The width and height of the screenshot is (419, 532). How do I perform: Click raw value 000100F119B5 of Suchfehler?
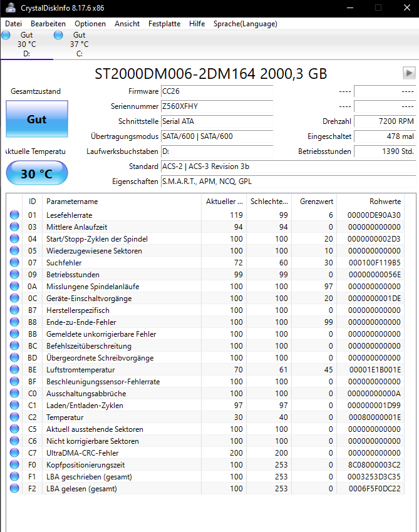pyautogui.click(x=375, y=263)
